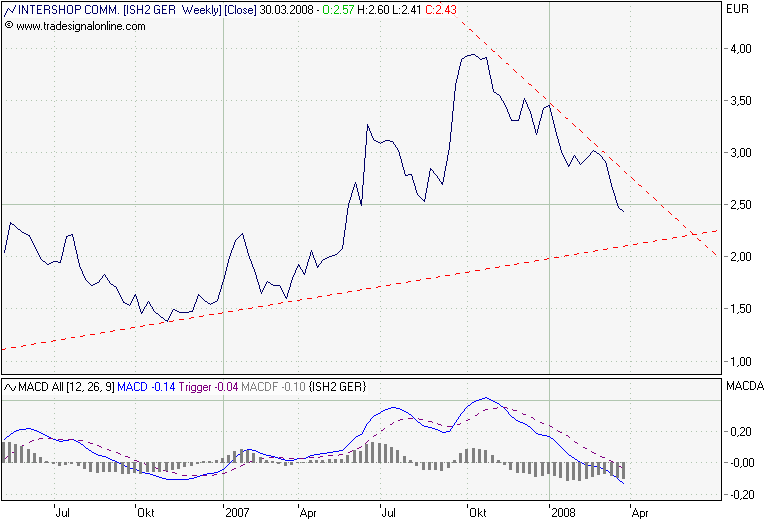Click the last grey MACD histogram bar
The image size is (769, 520).
623,471
